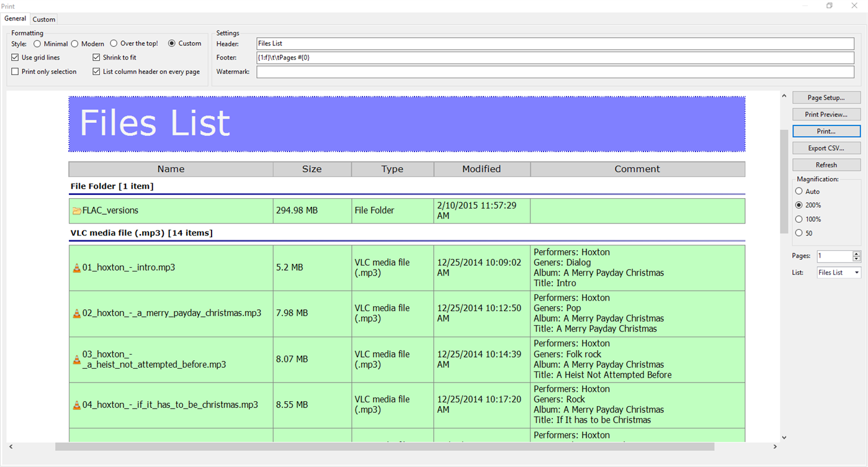
Task: Click the vertical scrollbar down arrow
Action: point(784,437)
